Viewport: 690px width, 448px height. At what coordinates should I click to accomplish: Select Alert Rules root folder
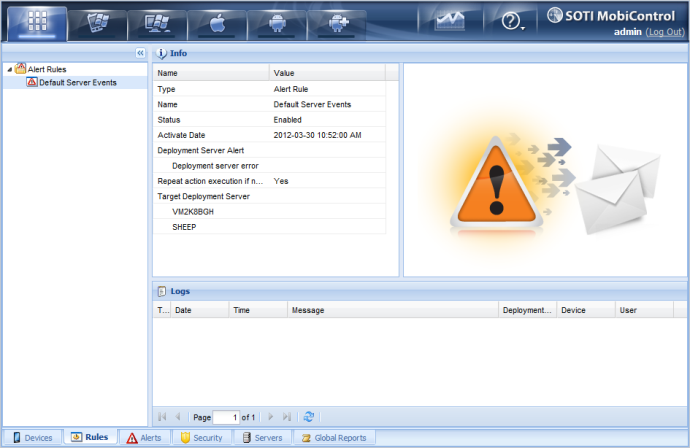(x=47, y=70)
